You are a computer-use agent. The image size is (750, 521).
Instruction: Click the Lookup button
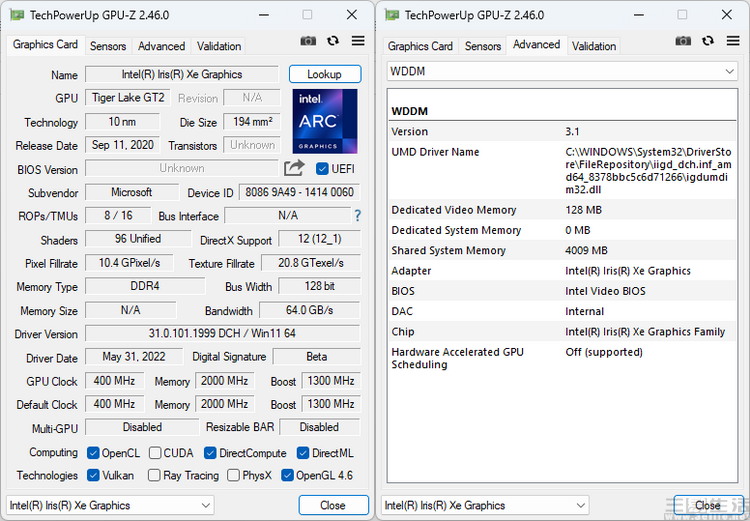[x=325, y=74]
